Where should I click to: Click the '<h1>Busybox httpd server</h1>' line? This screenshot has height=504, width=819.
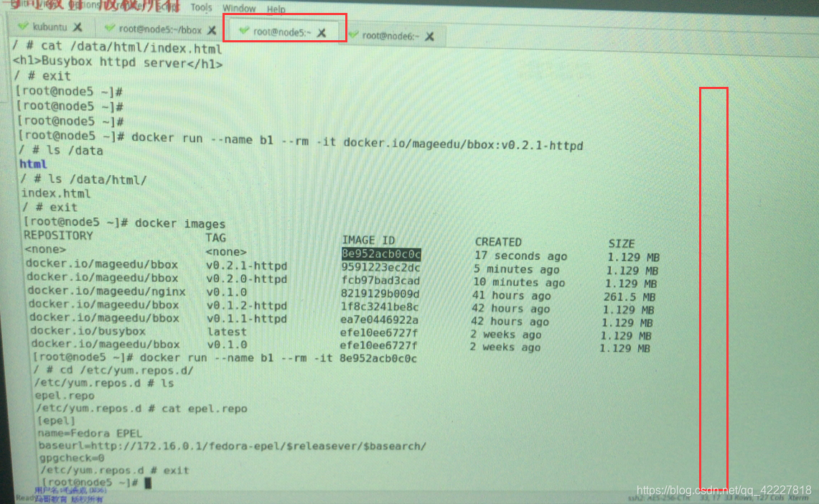[118, 62]
